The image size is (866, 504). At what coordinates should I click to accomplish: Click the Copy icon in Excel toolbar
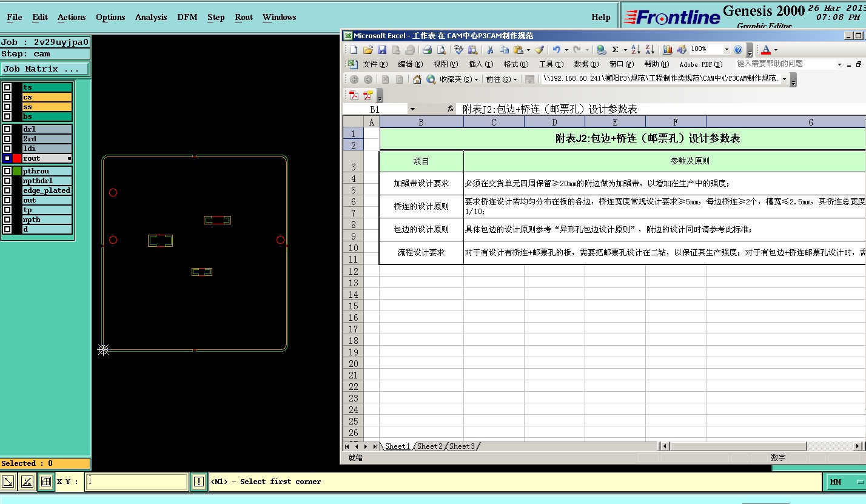[504, 50]
